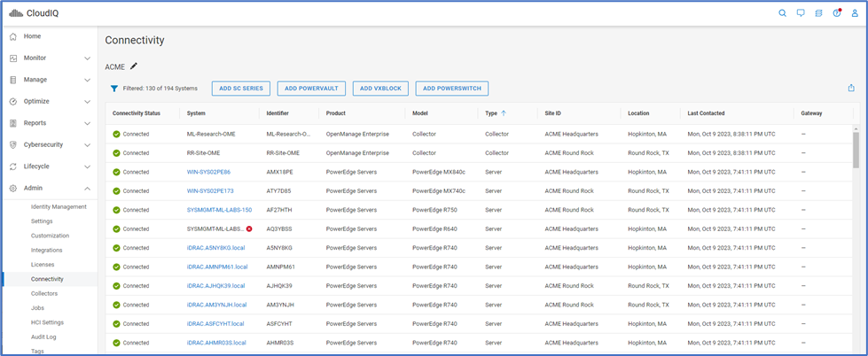868x356 pixels.
Task: Open the SYSMGMT-ML-LABS-150 system link
Action: (x=219, y=210)
